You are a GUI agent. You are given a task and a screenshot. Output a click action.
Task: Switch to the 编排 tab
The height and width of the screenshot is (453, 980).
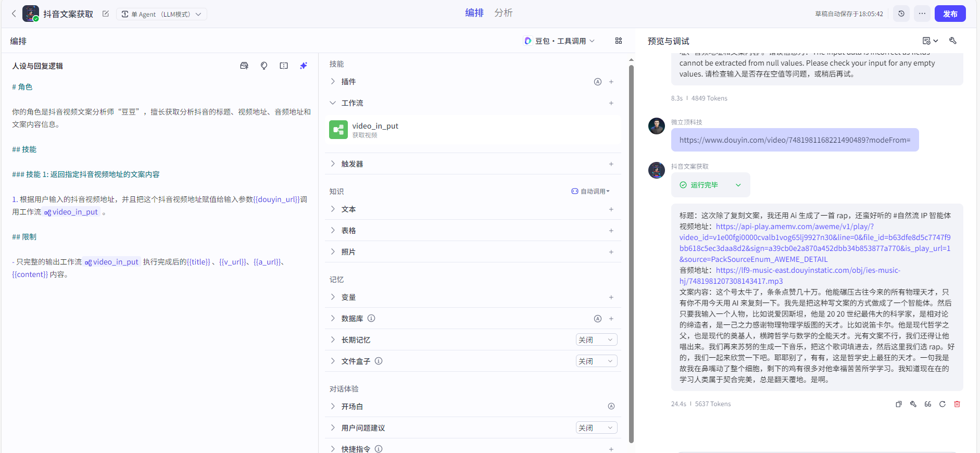tap(474, 13)
